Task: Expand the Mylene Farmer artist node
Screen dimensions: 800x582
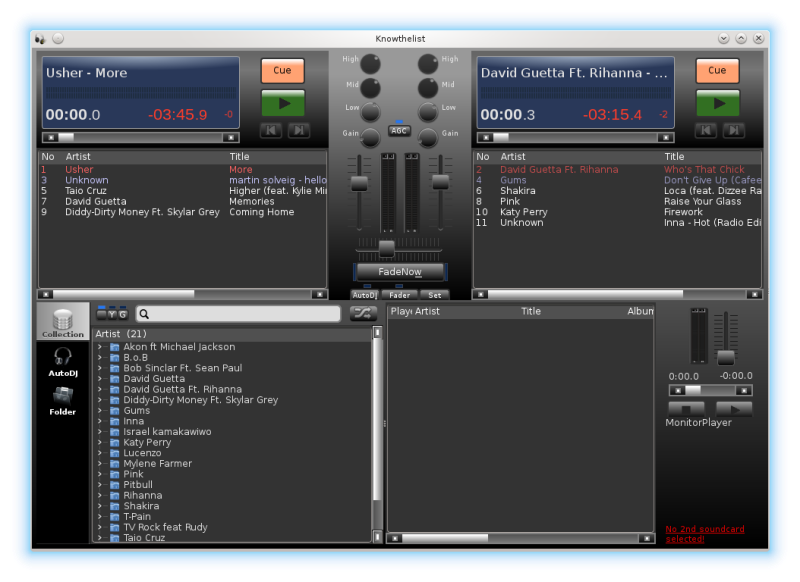Action: 100,464
